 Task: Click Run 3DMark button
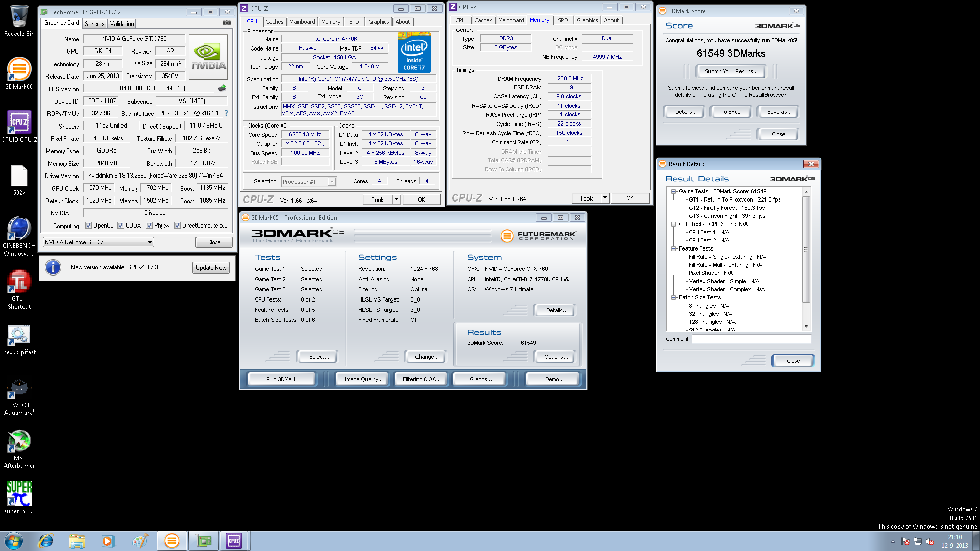[281, 379]
